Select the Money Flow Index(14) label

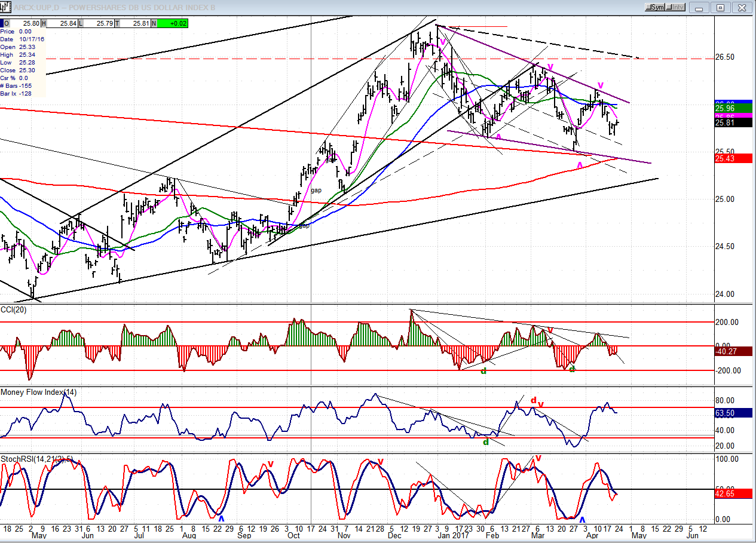click(39, 392)
